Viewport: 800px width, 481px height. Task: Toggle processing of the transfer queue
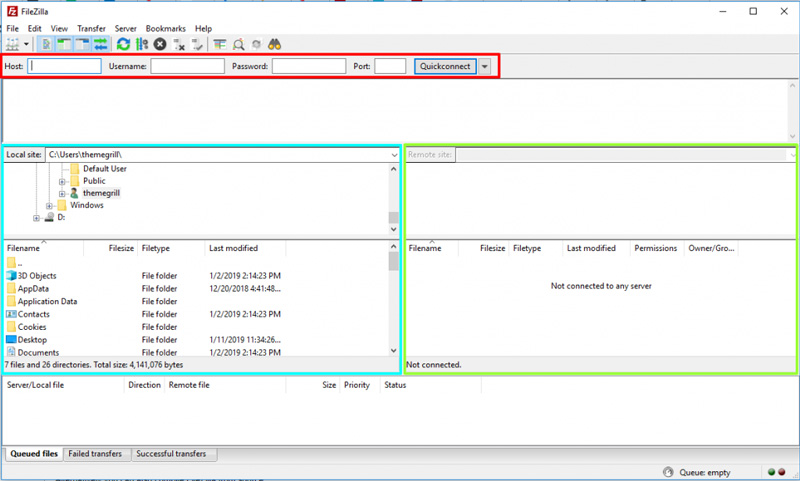click(x=142, y=44)
